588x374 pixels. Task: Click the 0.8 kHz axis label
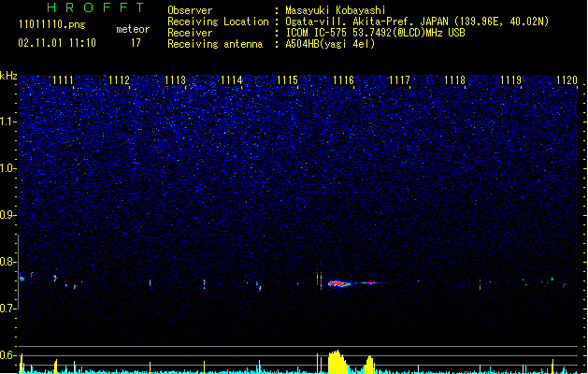click(x=8, y=262)
